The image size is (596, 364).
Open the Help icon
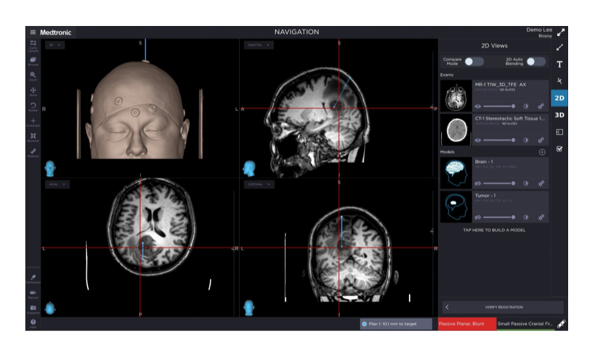[x=33, y=323]
